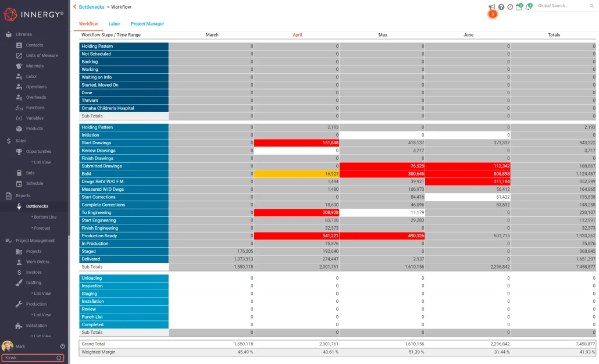Click the Omaha Children's Hospital row
This screenshot has width=599, height=364.
tap(124, 108)
